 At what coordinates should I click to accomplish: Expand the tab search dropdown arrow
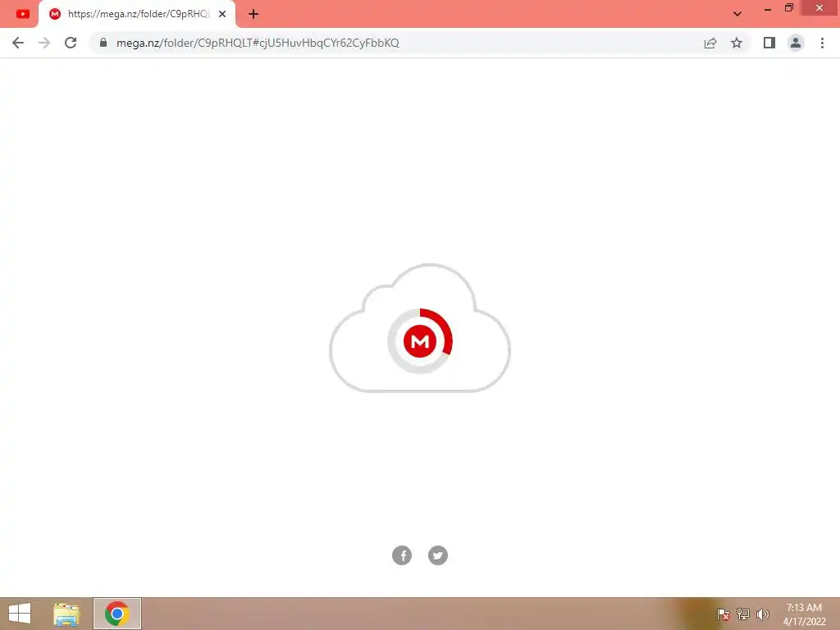(737, 14)
